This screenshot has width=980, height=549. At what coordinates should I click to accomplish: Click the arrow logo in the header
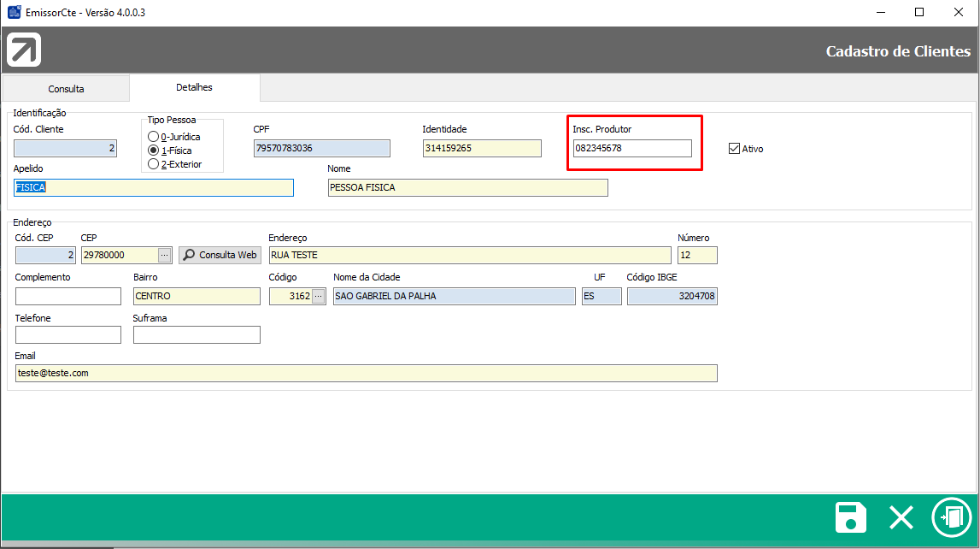[24, 50]
